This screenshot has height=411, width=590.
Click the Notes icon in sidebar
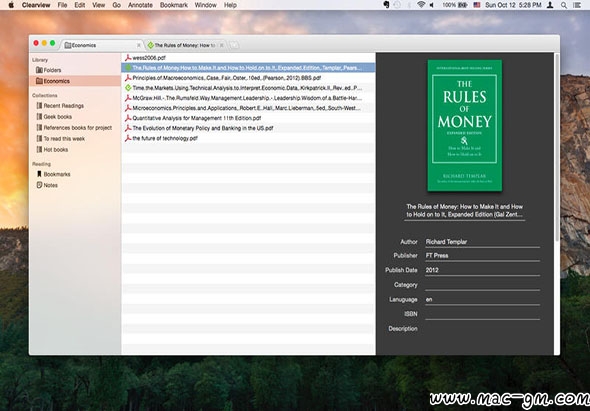pos(39,185)
